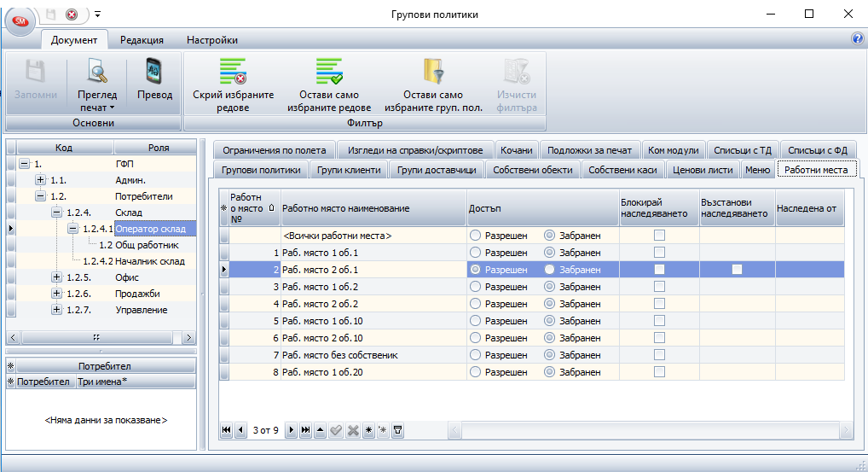The height and width of the screenshot is (472, 868).
Task: Click asterisk icon left of Потребител header
Action: 10,366
